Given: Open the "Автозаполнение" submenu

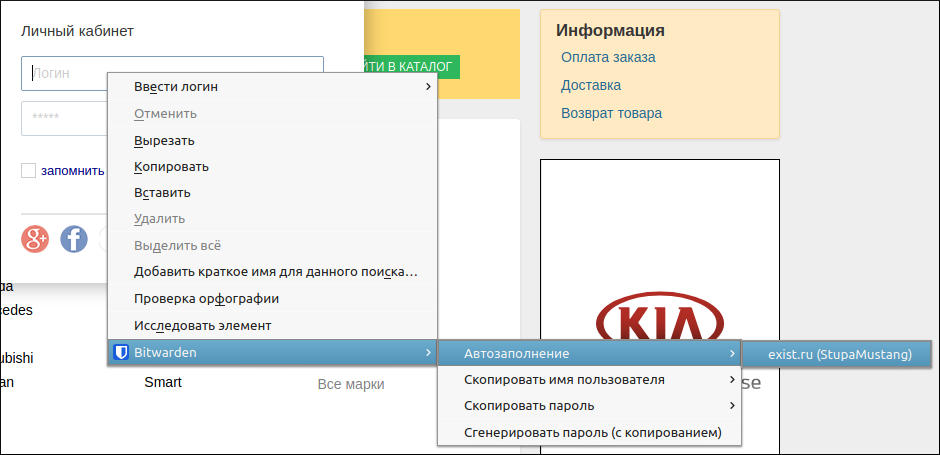Looking at the screenshot, I should (x=589, y=354).
